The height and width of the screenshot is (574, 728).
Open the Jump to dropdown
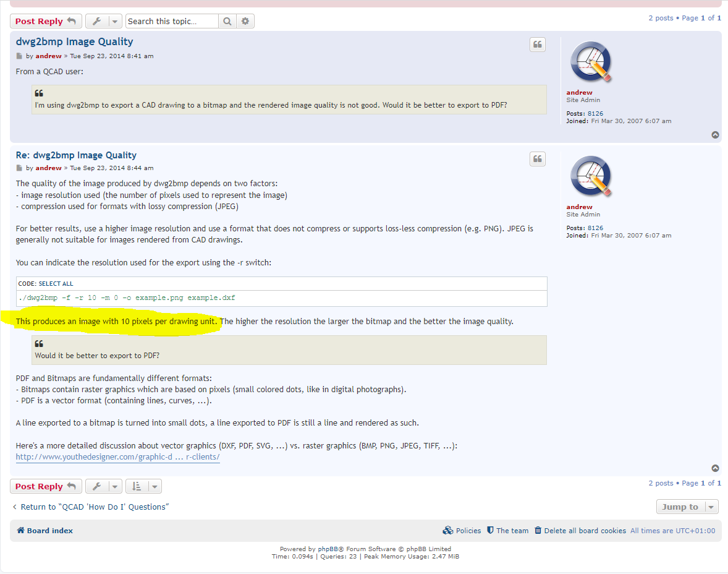(x=687, y=507)
